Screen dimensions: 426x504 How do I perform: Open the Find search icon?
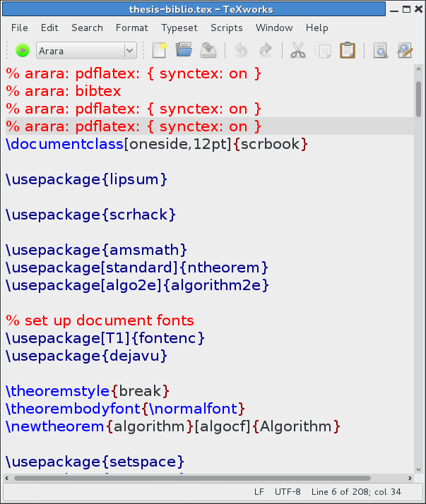[380, 50]
